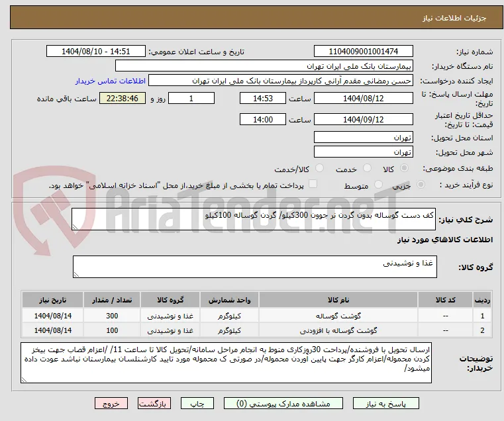Click the تاریخ نیاز column header
The width and height of the screenshot is (504, 421).
pyautogui.click(x=53, y=300)
